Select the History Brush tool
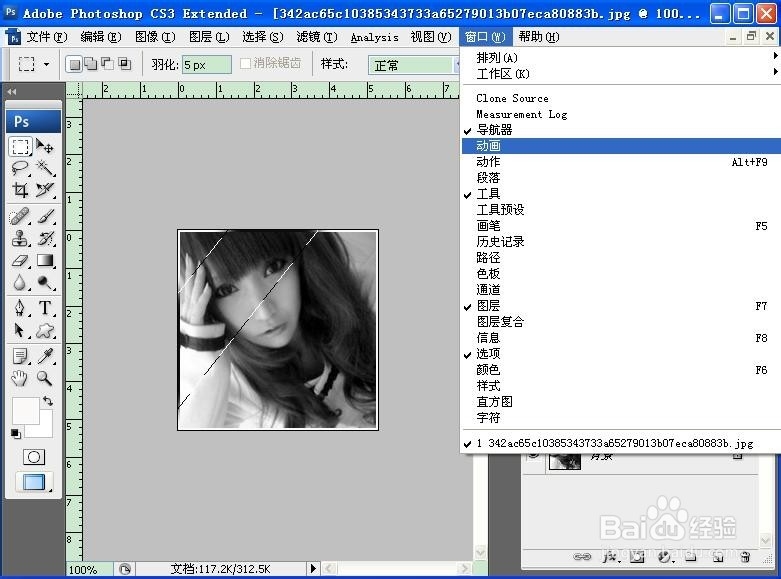Screen dimensions: 781x579 (45, 239)
